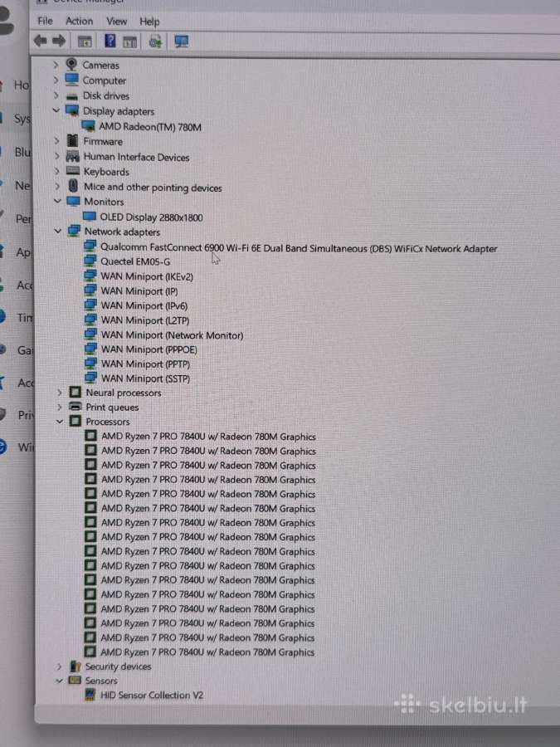The height and width of the screenshot is (747, 560).
Task: Expand the Human Interface Devices category
Action: tap(56, 156)
